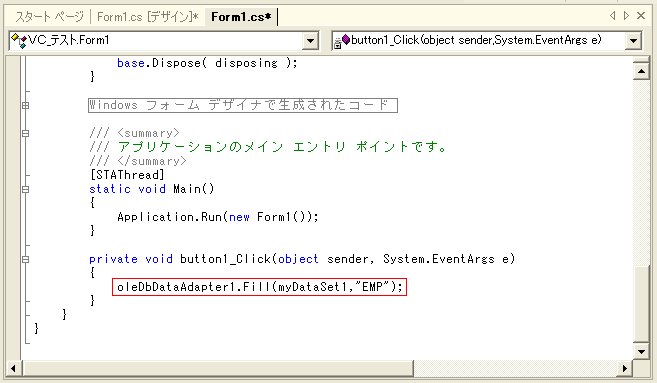Click the vertical scrollbar up arrow
Screen dimensions: 657x383
(x=641, y=71)
